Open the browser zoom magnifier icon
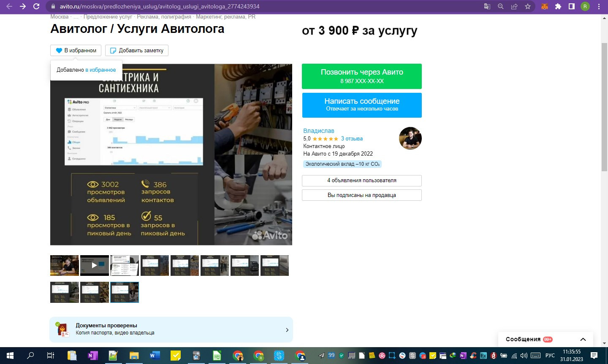 tap(500, 6)
